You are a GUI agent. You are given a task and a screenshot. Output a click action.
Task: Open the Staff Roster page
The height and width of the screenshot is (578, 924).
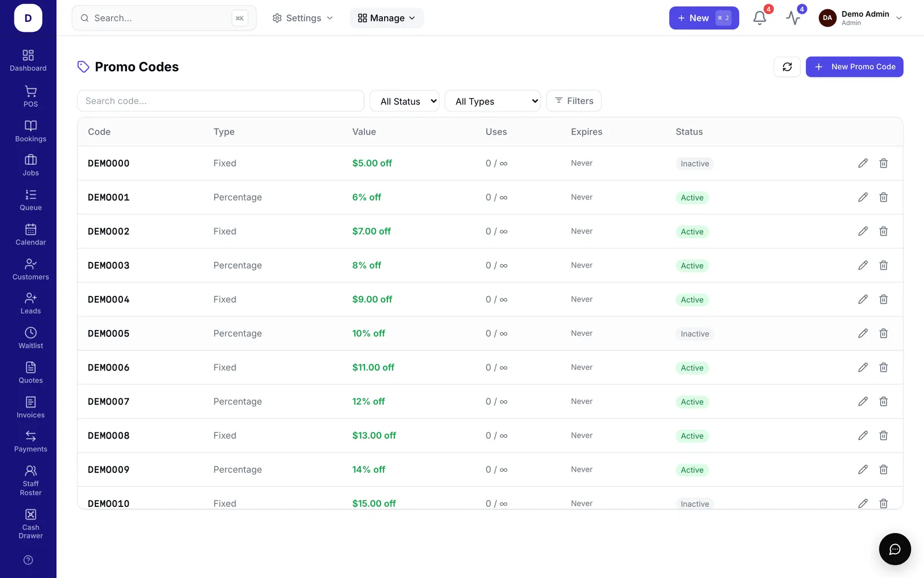(x=31, y=480)
